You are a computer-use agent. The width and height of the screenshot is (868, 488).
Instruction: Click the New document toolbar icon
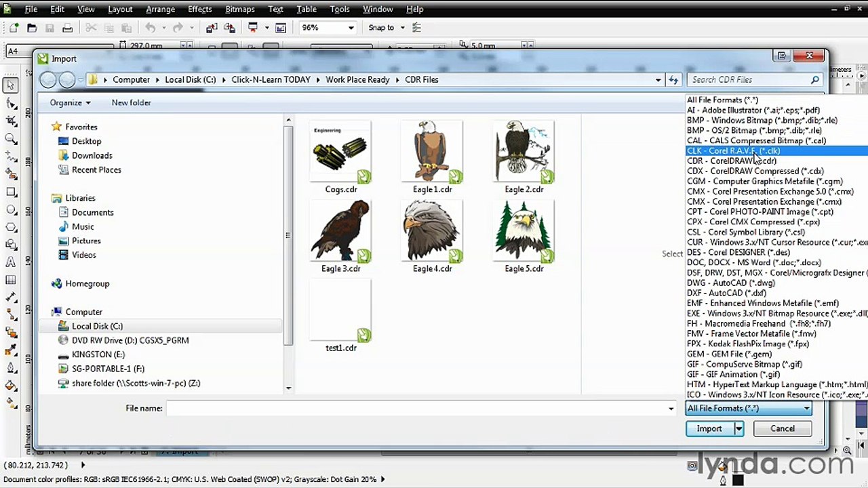pos(14,28)
